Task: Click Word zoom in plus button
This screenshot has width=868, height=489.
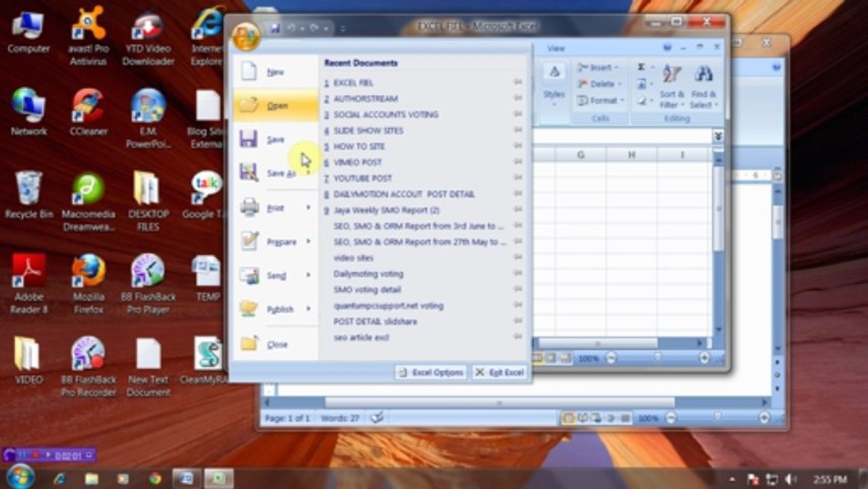Action: pos(764,418)
